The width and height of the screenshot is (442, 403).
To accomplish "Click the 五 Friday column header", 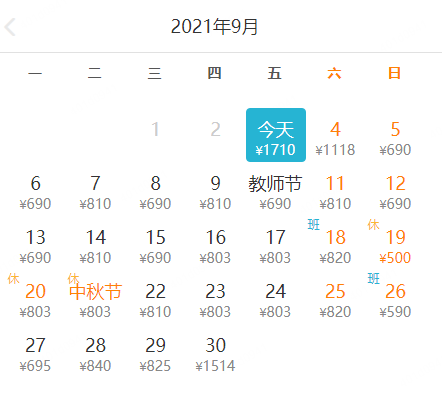I will pyautogui.click(x=274, y=73).
